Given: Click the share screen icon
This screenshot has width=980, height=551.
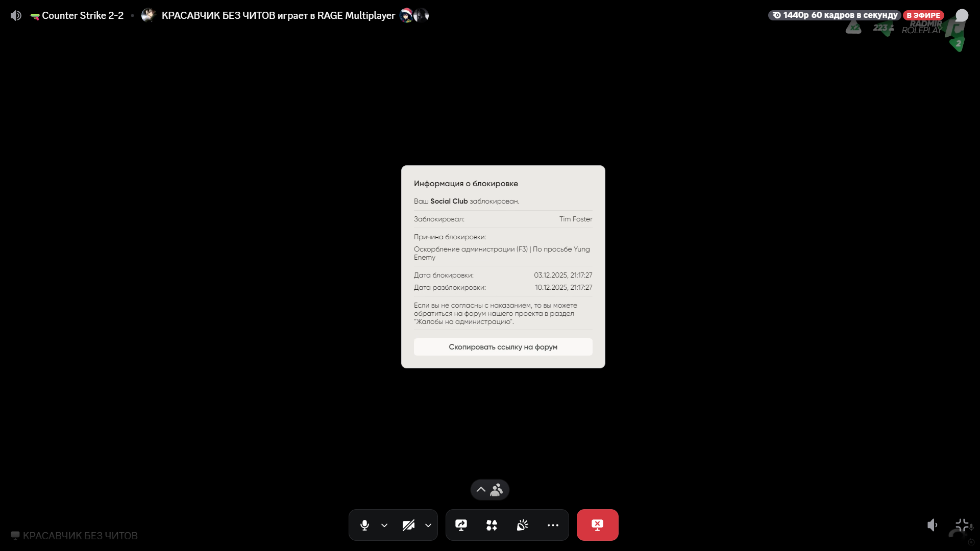Looking at the screenshot, I should [x=461, y=525].
